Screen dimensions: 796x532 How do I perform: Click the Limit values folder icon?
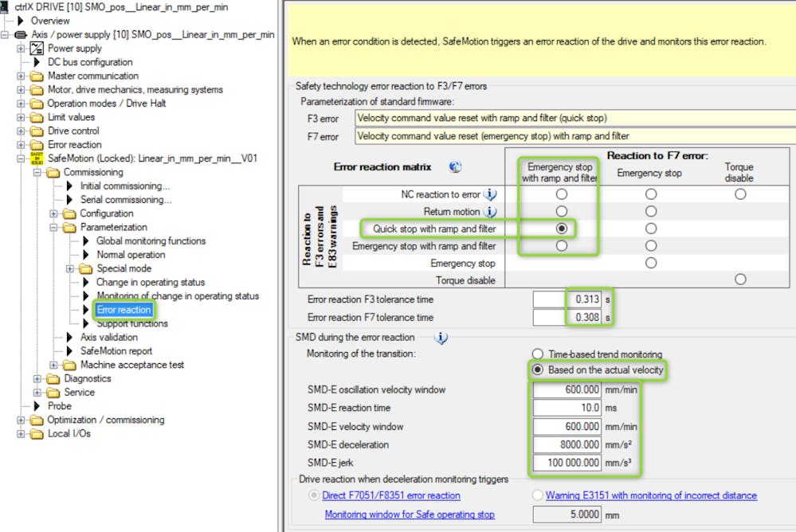(x=37, y=117)
